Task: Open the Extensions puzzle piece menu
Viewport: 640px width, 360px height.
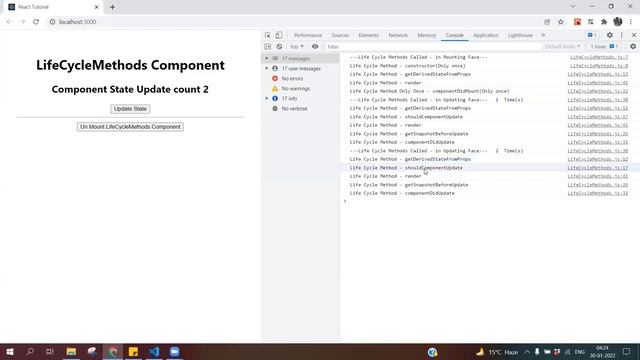Action: coord(604,22)
